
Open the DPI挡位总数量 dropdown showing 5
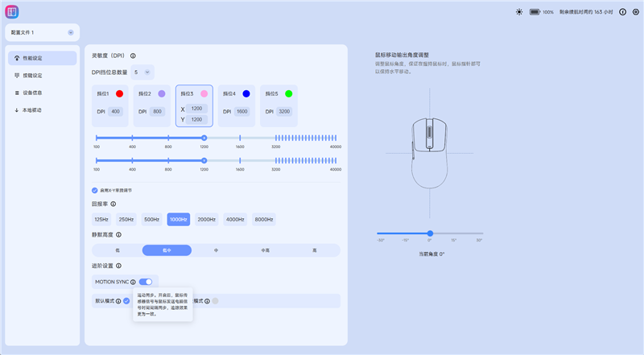pyautogui.click(x=142, y=72)
